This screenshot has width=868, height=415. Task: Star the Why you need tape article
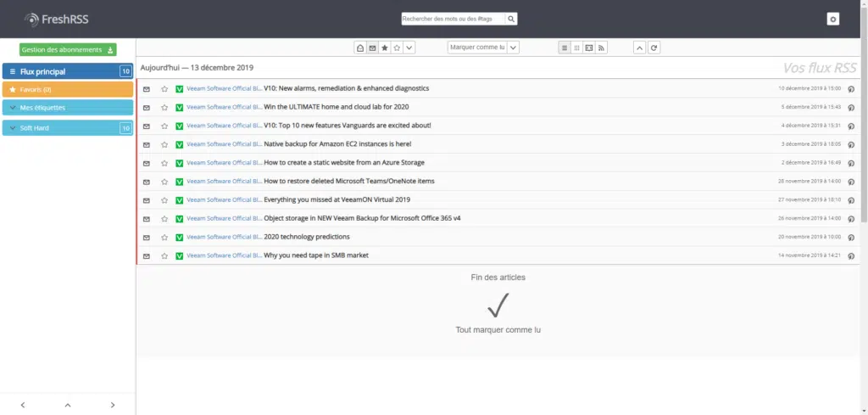pyautogui.click(x=164, y=256)
